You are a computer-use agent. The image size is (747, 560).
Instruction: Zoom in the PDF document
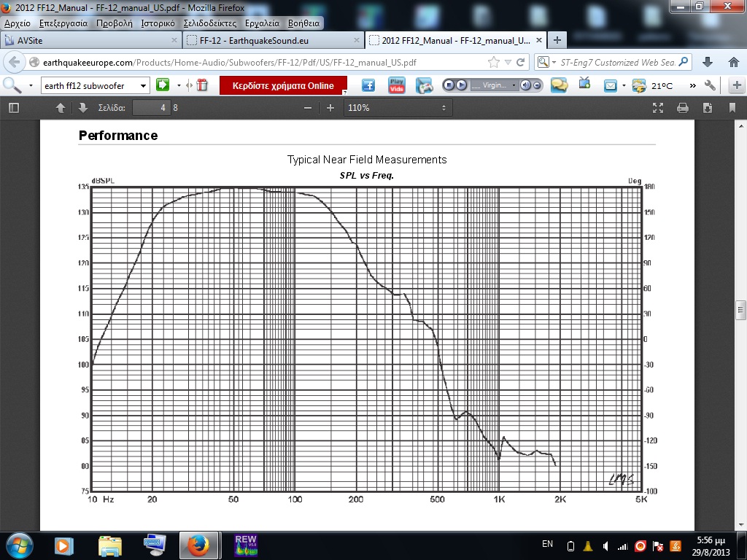point(330,108)
